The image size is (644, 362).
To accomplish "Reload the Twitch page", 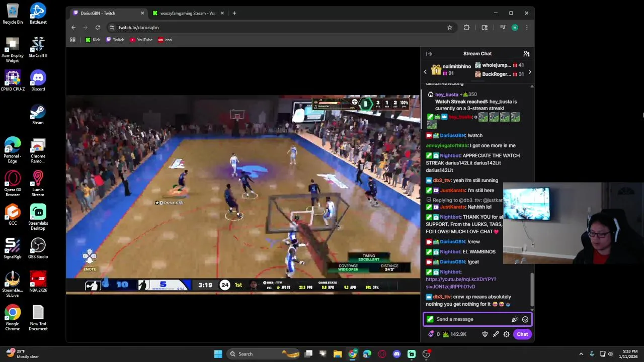I will (98, 28).
